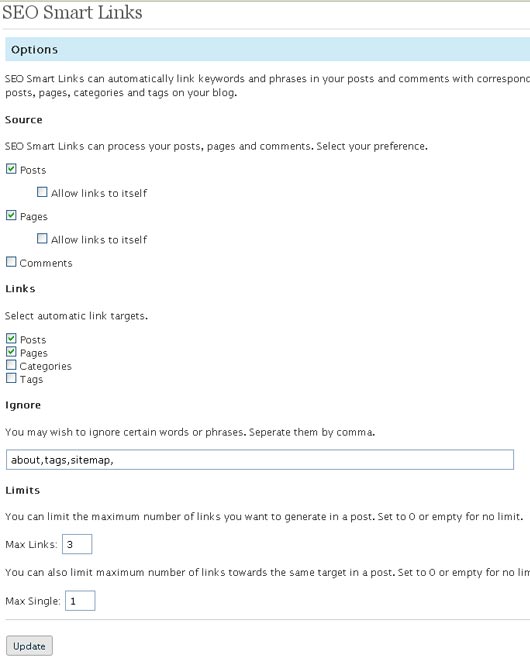Enable the Tags link target checkbox
The image size is (530, 665).
11,378
